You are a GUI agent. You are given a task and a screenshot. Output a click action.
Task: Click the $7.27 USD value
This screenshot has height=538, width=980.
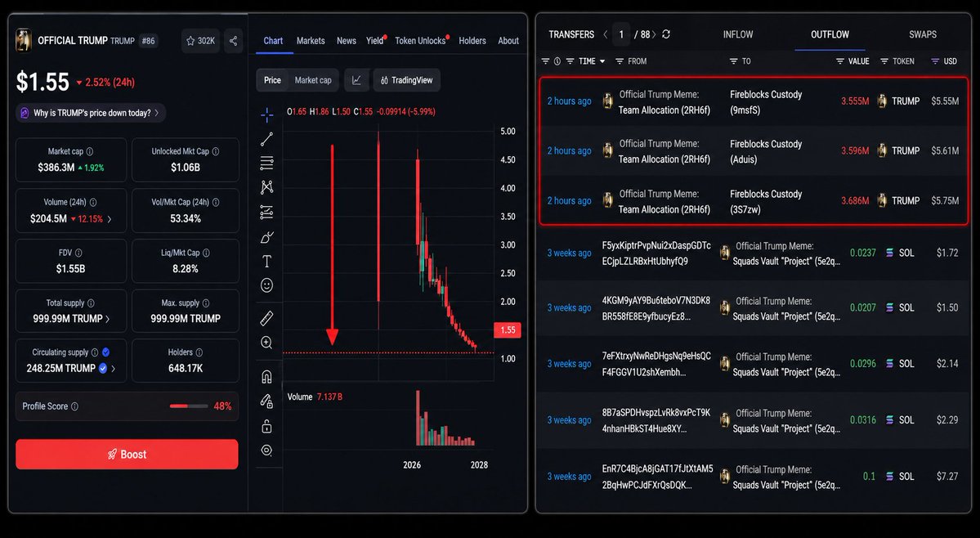click(x=946, y=476)
